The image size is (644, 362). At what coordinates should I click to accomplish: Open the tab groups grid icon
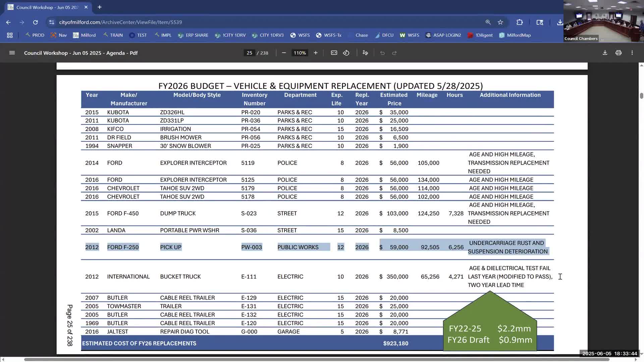(10, 35)
